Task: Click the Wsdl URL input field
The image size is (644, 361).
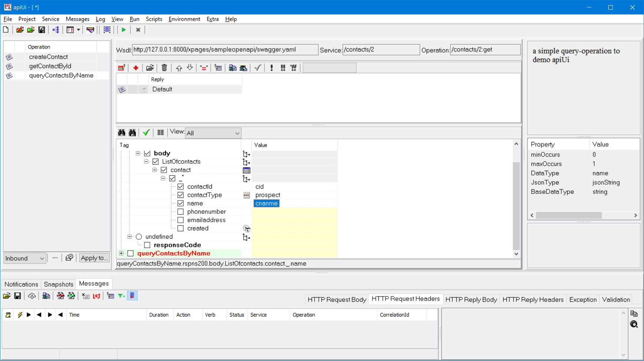Action: (x=225, y=50)
